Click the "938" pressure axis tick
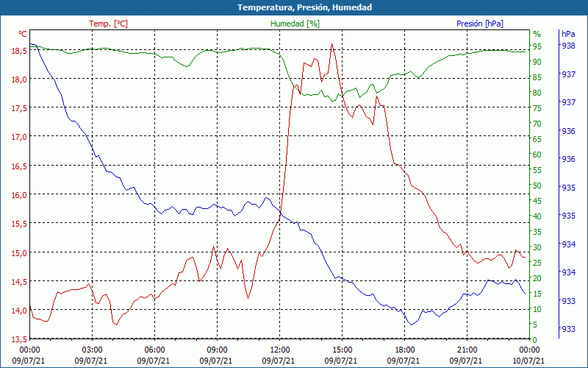Viewport: 588px width, 368px height. point(567,46)
